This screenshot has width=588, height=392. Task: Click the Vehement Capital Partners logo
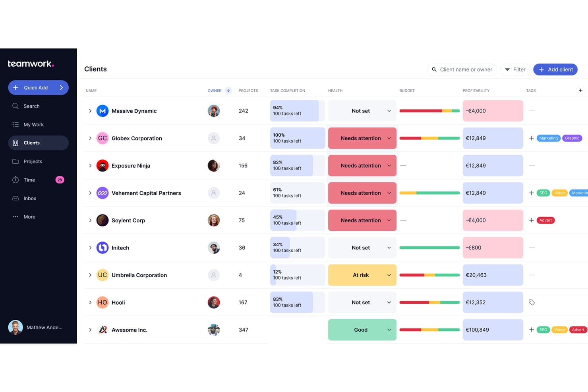(103, 193)
